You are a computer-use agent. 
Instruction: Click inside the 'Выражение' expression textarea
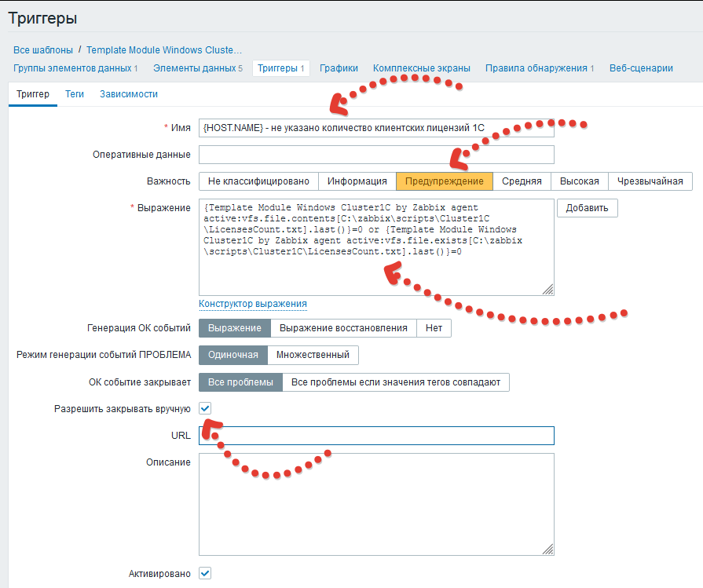click(x=376, y=247)
